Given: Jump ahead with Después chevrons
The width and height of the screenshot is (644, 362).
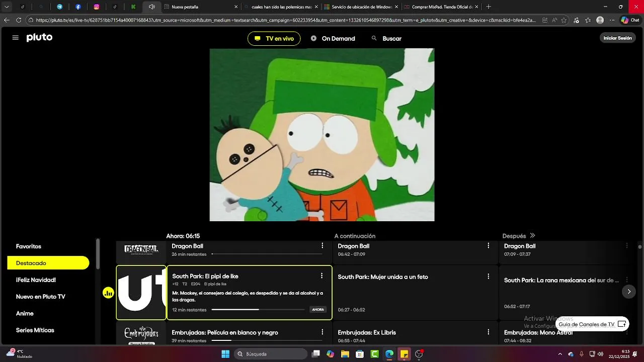Looking at the screenshot, I should (532, 236).
